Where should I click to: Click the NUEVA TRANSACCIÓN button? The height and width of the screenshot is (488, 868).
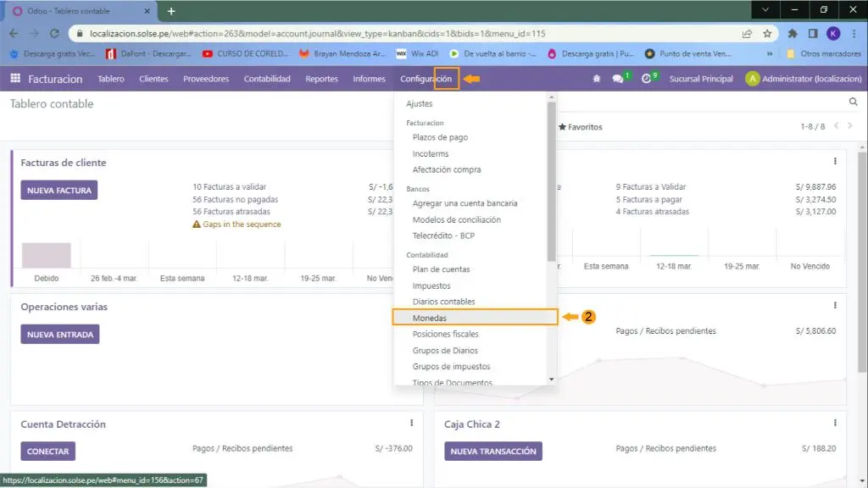pos(492,452)
